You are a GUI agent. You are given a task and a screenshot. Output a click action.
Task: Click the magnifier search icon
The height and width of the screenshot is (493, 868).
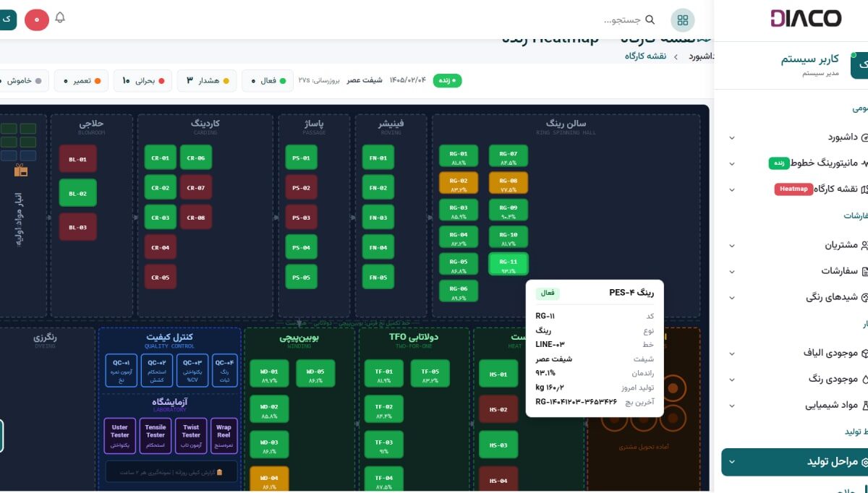[650, 20]
